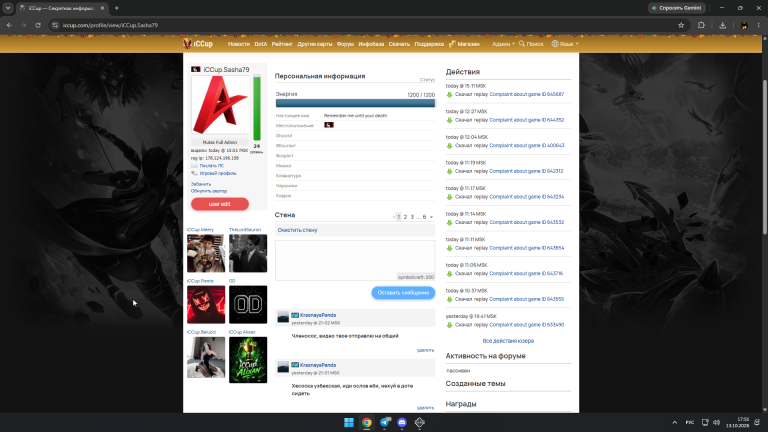Open the Инфобаза menu item
Image resolution: width=768 pixels, height=432 pixels.
click(371, 44)
